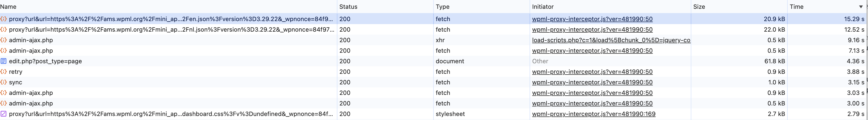Click the fetch icon next to sync request
The width and height of the screenshot is (868, 120).
(4, 82)
